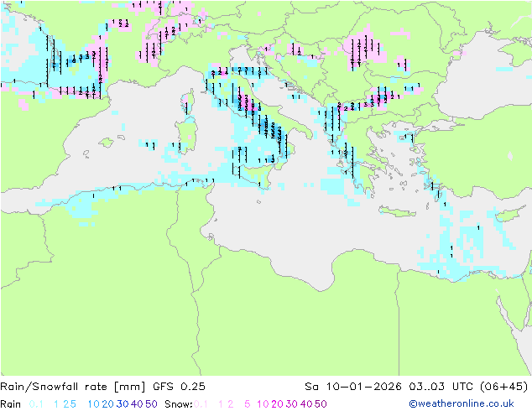Viewport: 532px width, 411px height.
Task: Click the 'Sa 10-01-2026 03..03 UTC (06+45)' timestamp
Action: (x=416, y=387)
